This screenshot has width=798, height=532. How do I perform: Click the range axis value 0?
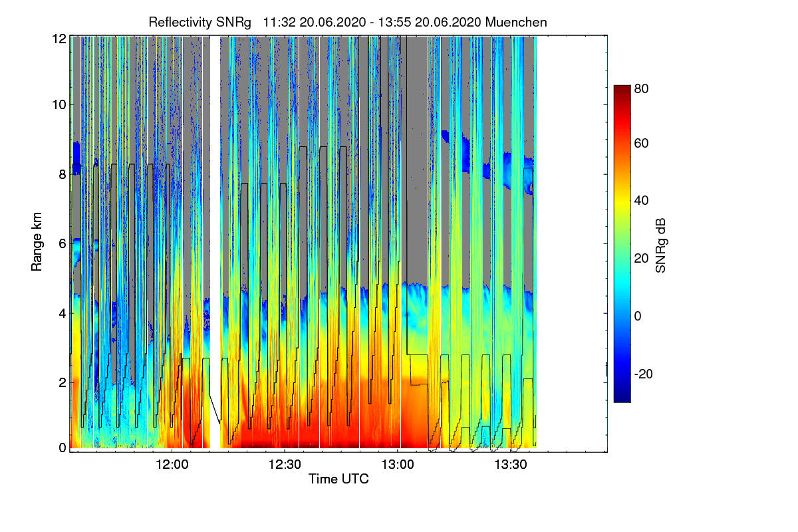(x=63, y=448)
